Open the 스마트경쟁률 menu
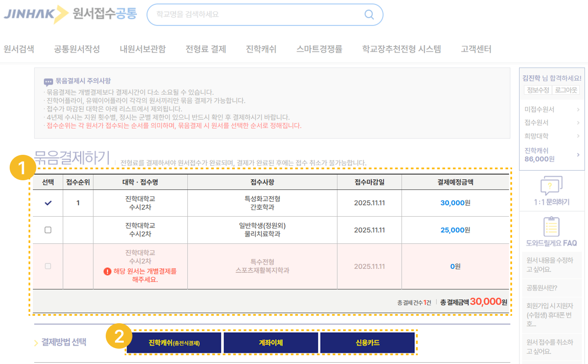 click(x=319, y=49)
